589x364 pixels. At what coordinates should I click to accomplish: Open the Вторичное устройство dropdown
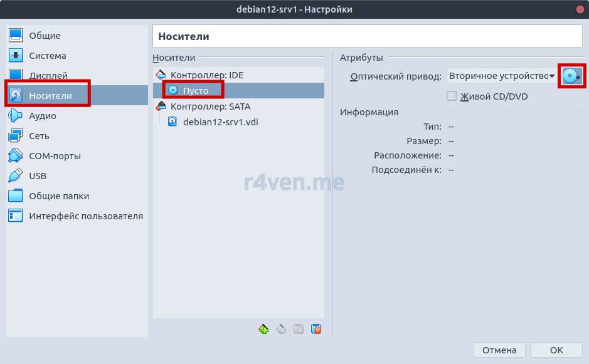[x=501, y=76]
